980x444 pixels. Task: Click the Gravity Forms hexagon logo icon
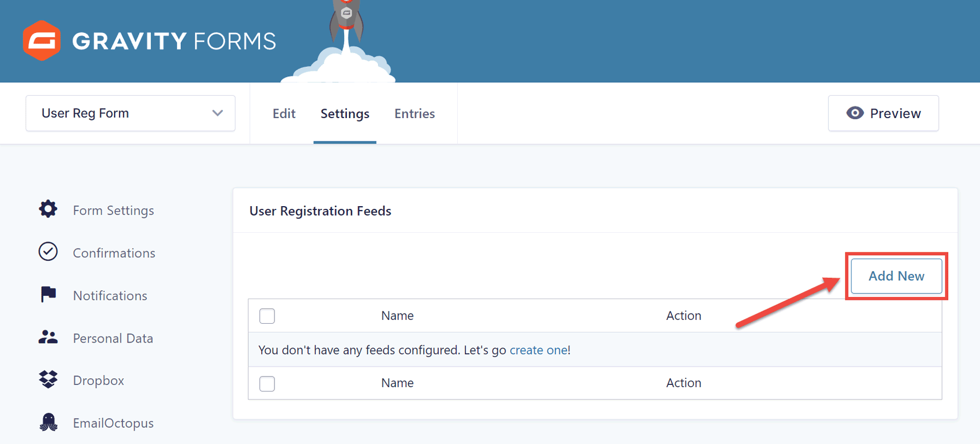click(42, 41)
